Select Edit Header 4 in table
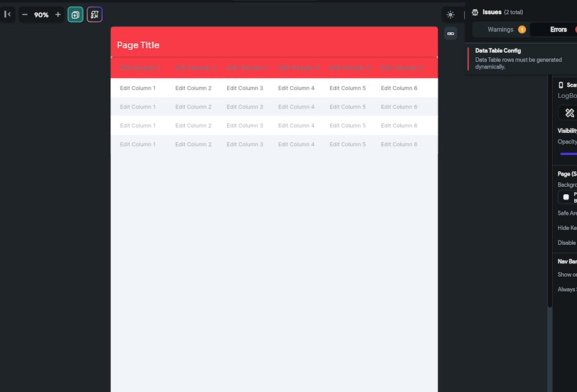The height and width of the screenshot is (392, 577). [299, 68]
